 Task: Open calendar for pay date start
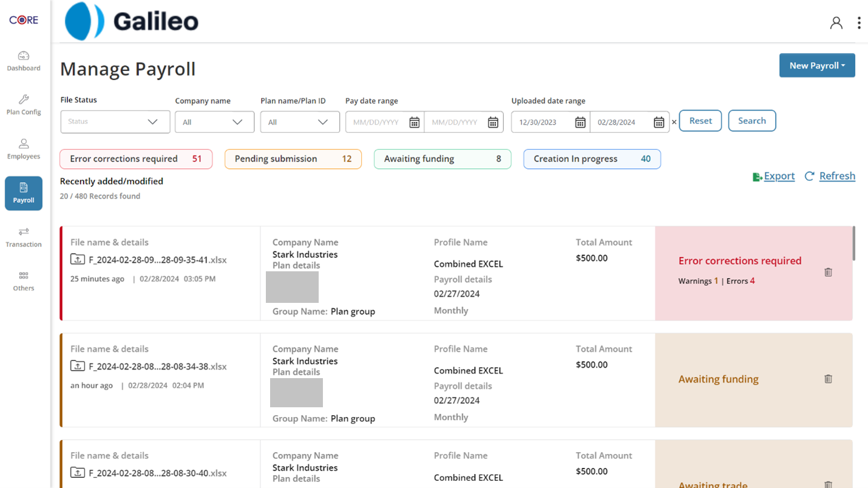click(x=415, y=123)
